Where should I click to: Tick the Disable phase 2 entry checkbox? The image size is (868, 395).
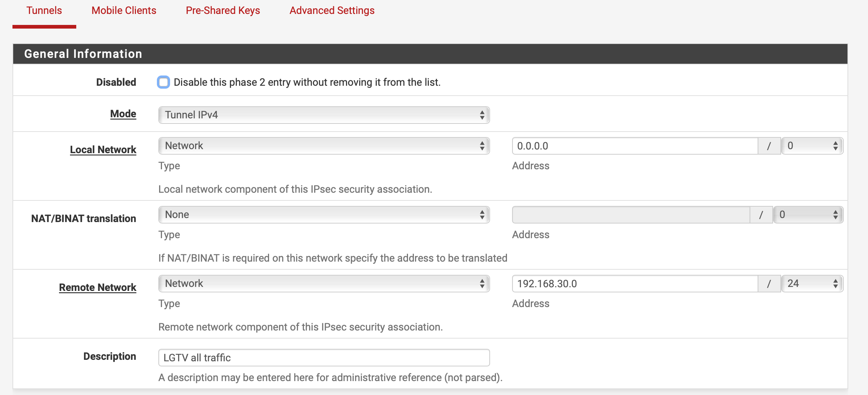pyautogui.click(x=163, y=82)
